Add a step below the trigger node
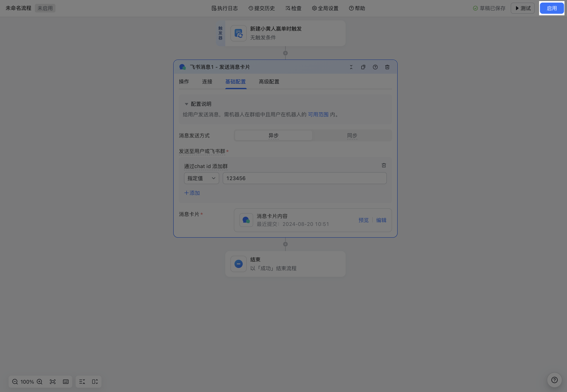Screen dimensions: 567x392 coord(285,53)
